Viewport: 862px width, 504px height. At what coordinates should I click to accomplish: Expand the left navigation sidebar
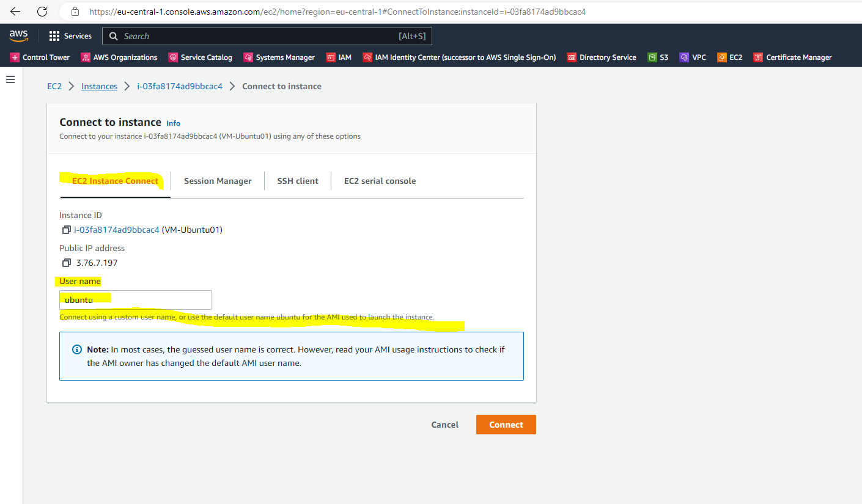(x=10, y=79)
